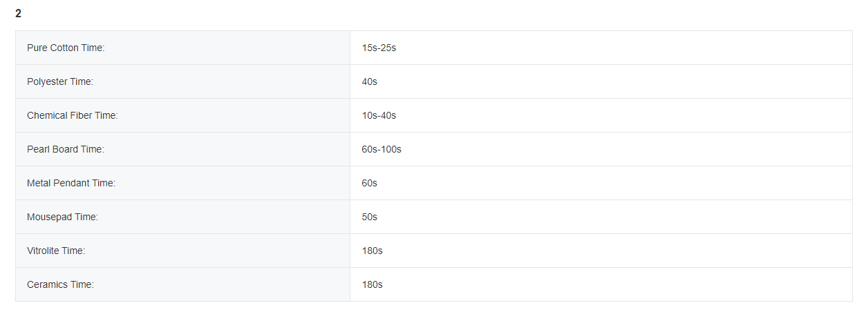The width and height of the screenshot is (868, 312).
Task: Click the Vitrolite 180s value
Action: (372, 251)
